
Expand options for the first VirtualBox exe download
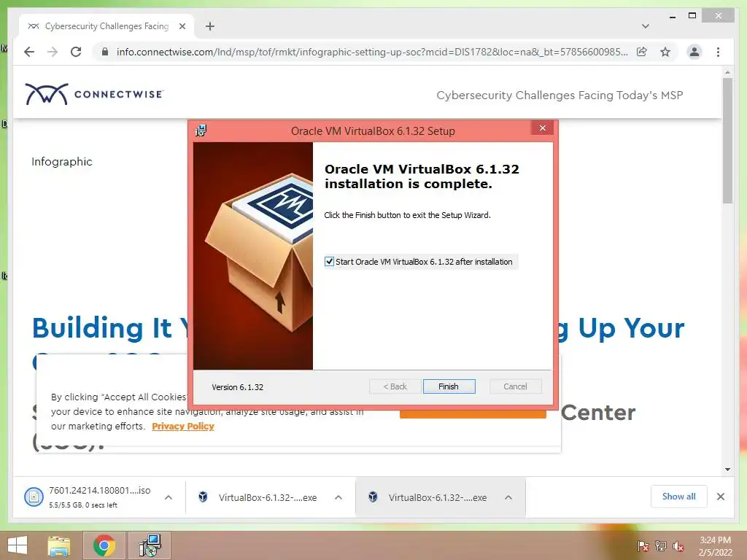[338, 497]
